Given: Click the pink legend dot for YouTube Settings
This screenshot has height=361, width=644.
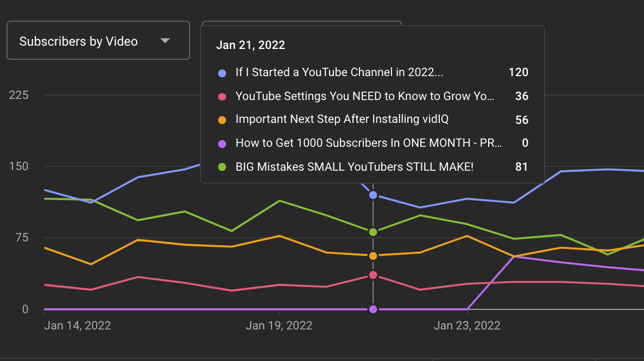Looking at the screenshot, I should click(222, 97).
